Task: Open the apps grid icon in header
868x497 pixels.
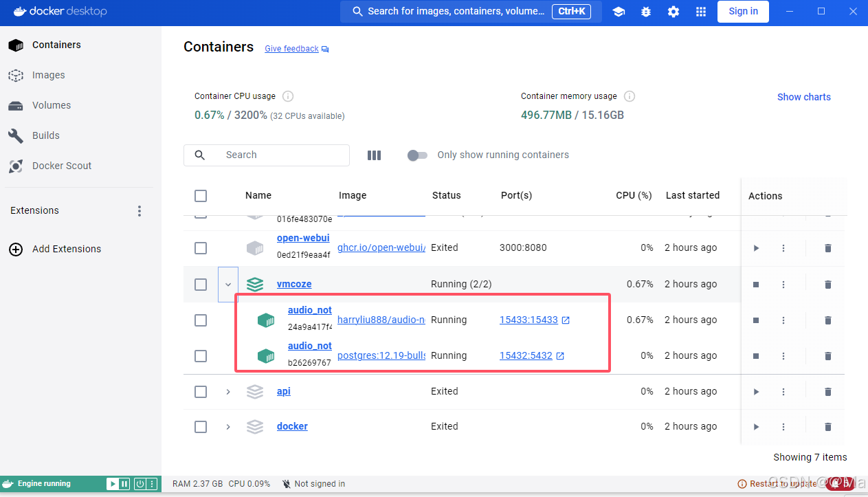Action: tap(701, 12)
